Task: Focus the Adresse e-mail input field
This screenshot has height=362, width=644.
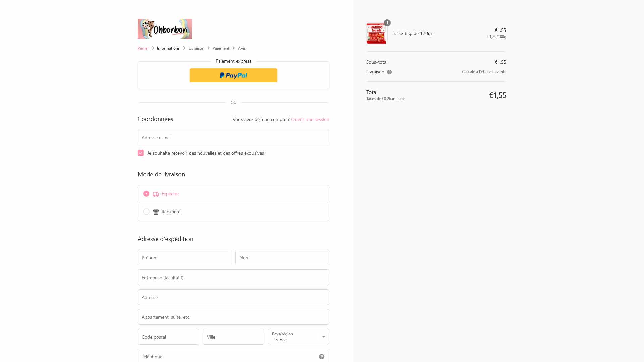Action: (x=233, y=138)
